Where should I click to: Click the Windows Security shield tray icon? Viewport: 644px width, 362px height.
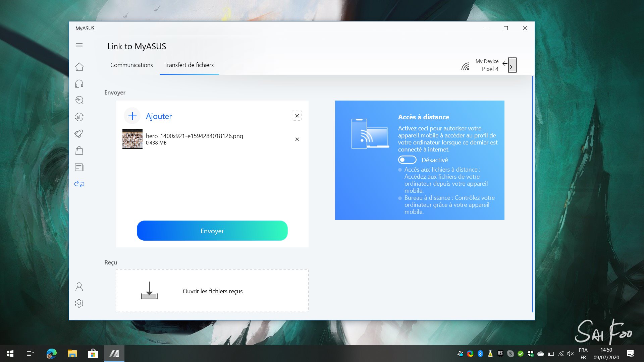click(x=531, y=354)
